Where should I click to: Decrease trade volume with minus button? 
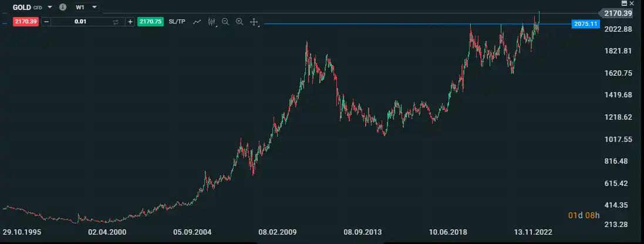pyautogui.click(x=46, y=22)
